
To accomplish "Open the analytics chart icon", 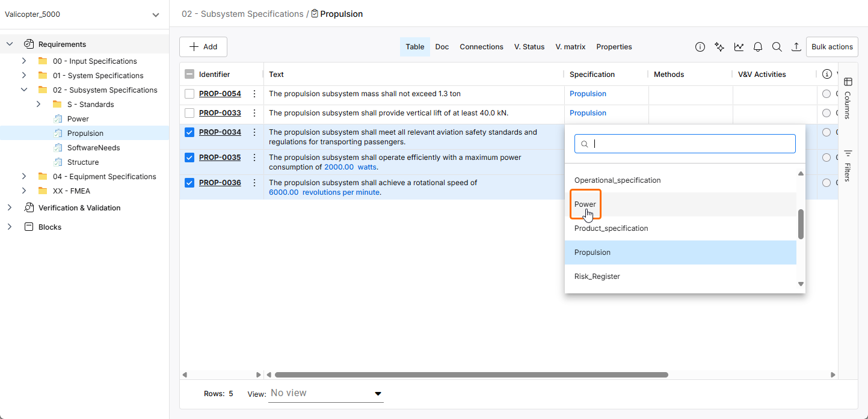I will pyautogui.click(x=739, y=47).
